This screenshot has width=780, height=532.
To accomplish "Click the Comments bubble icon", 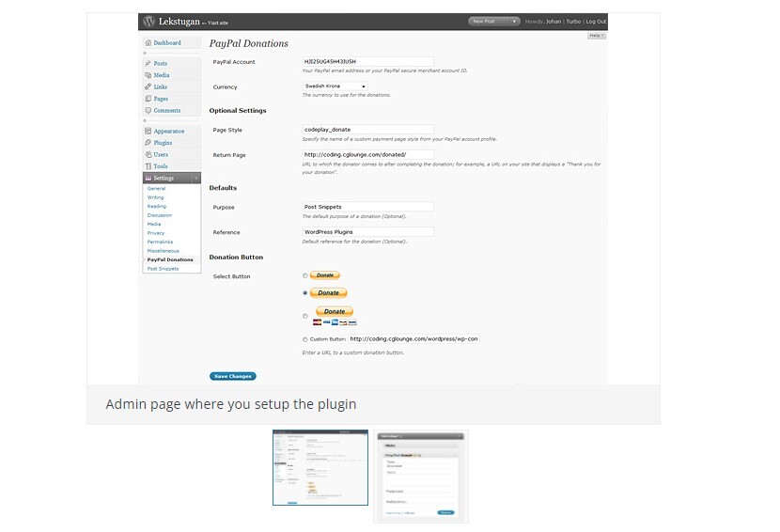I will tap(148, 111).
